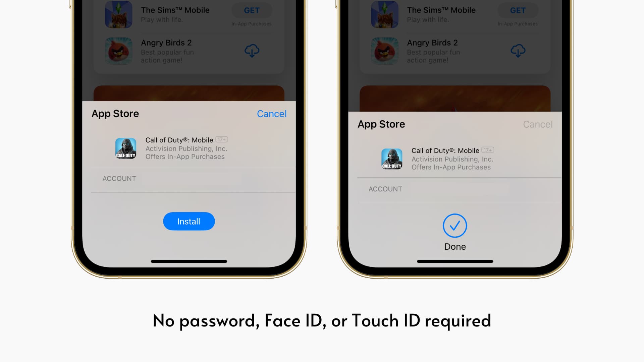
Task: Click the Install button on left phone
Action: (x=189, y=221)
